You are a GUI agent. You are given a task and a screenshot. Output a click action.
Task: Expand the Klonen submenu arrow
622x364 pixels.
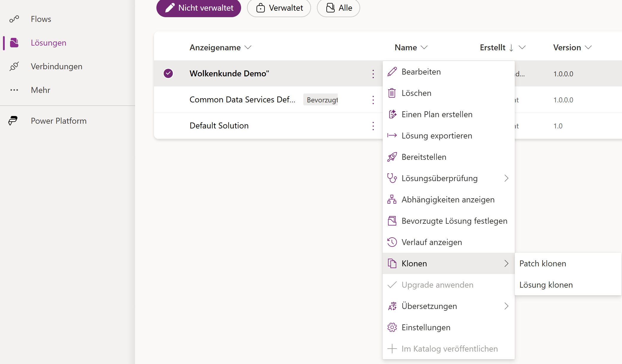[x=506, y=263]
